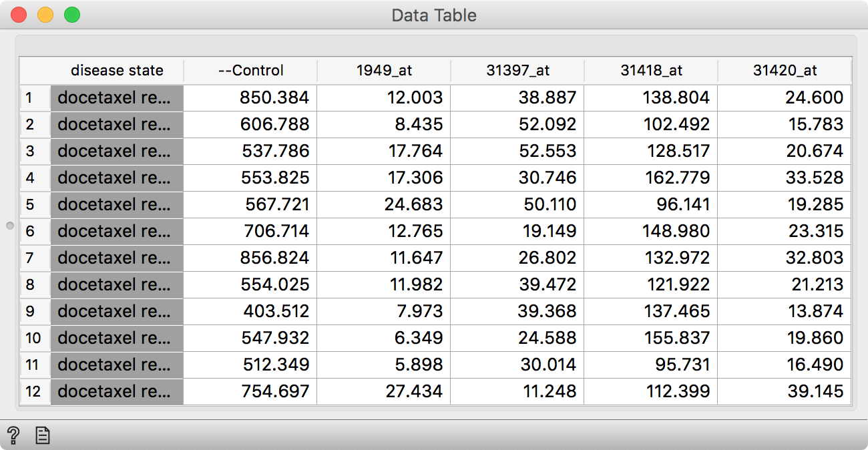The width and height of the screenshot is (868, 450).
Task: Select the cell with value 11.248
Action: pos(517,391)
